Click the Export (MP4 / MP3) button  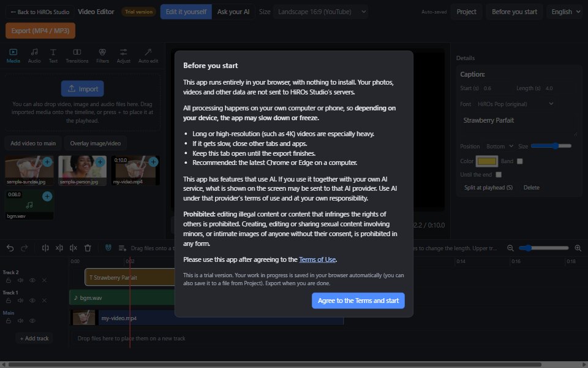click(x=40, y=31)
